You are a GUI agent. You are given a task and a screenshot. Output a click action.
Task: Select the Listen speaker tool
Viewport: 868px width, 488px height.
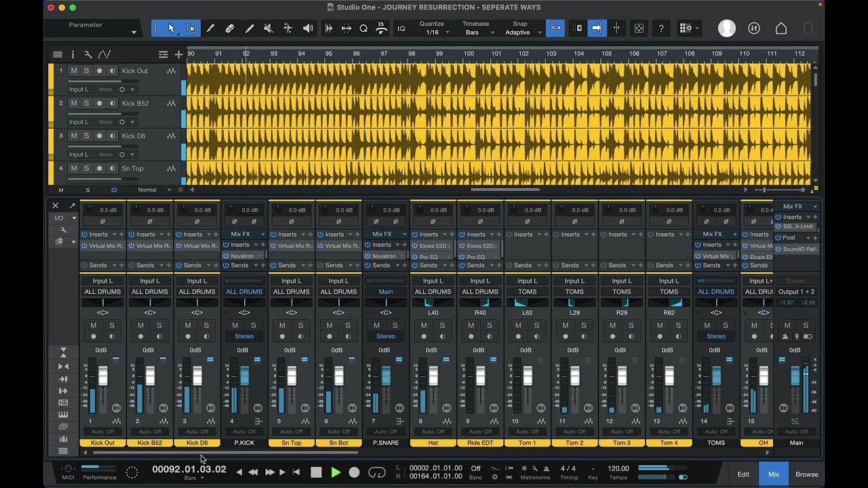pyautogui.click(x=308, y=28)
